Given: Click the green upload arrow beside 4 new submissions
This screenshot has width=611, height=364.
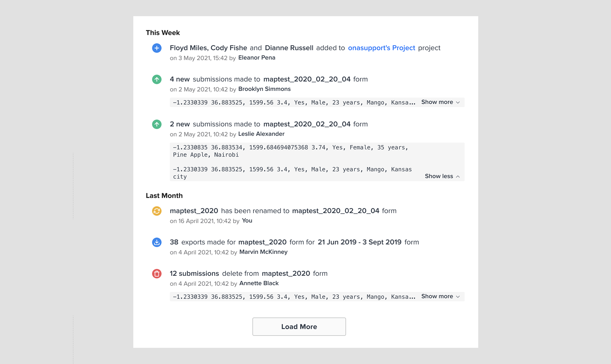Looking at the screenshot, I should pos(157,79).
